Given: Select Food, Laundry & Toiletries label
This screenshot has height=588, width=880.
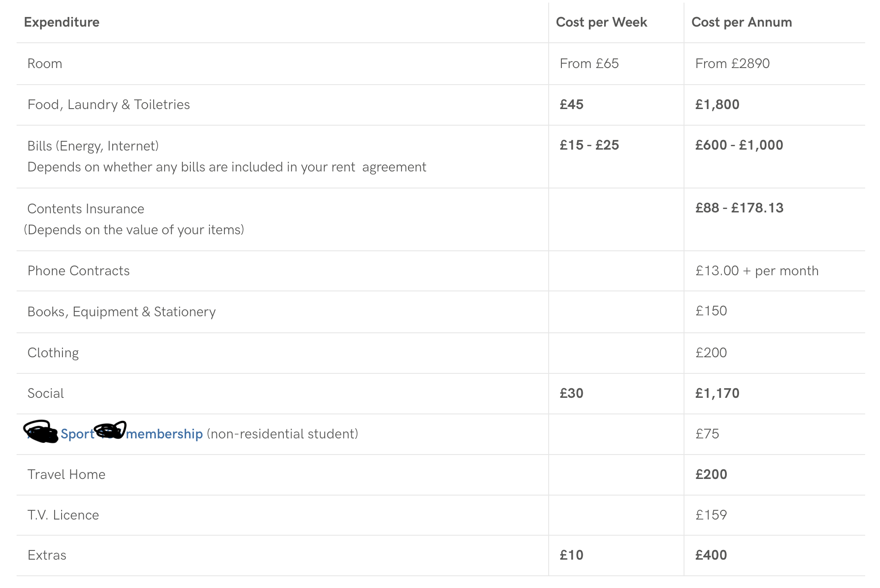Looking at the screenshot, I should tap(109, 105).
